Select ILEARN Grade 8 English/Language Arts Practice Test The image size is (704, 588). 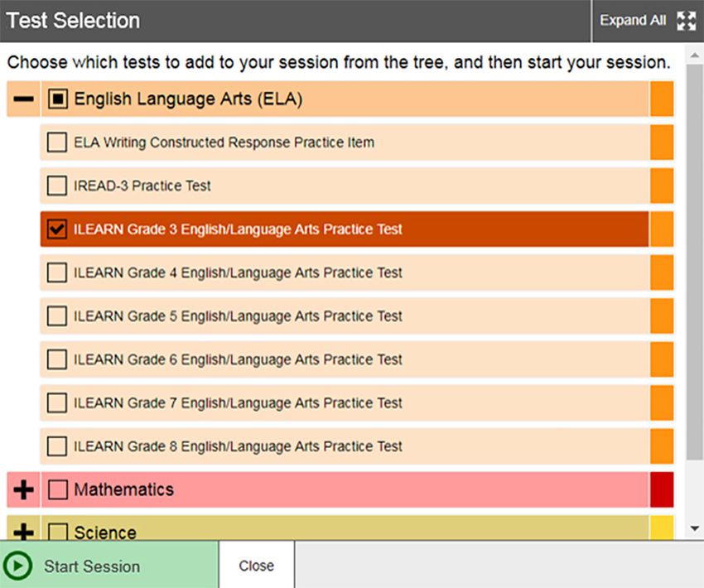click(x=345, y=446)
